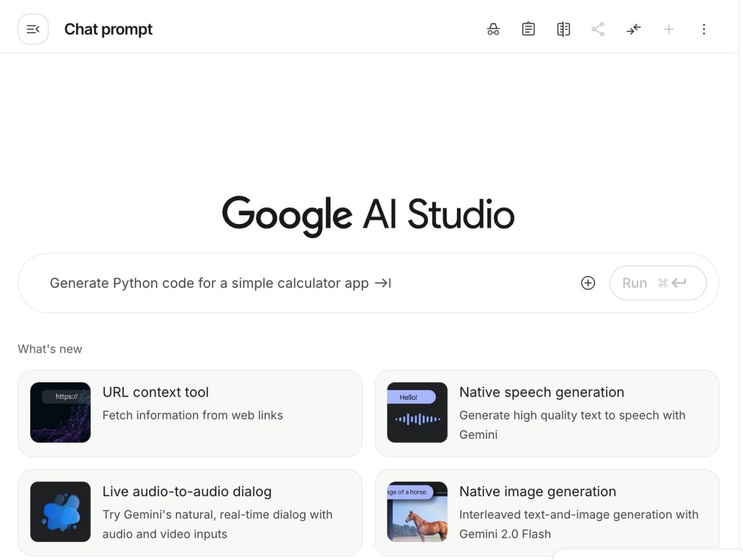Click the Run button
The width and height of the screenshot is (743, 560).
(658, 283)
